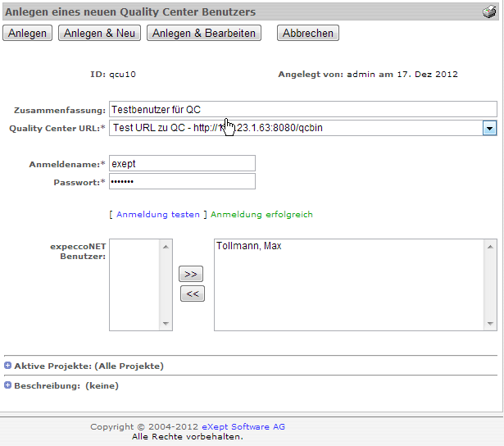Open the Quality Center URL dropdown
The height and width of the screenshot is (446, 504).
pos(489,128)
